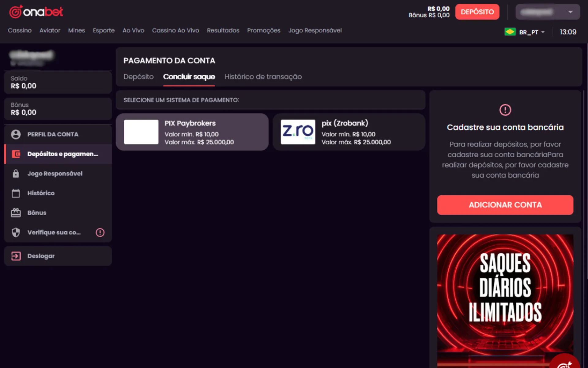Open PERFIL DA CONTA in sidebar

click(58, 134)
